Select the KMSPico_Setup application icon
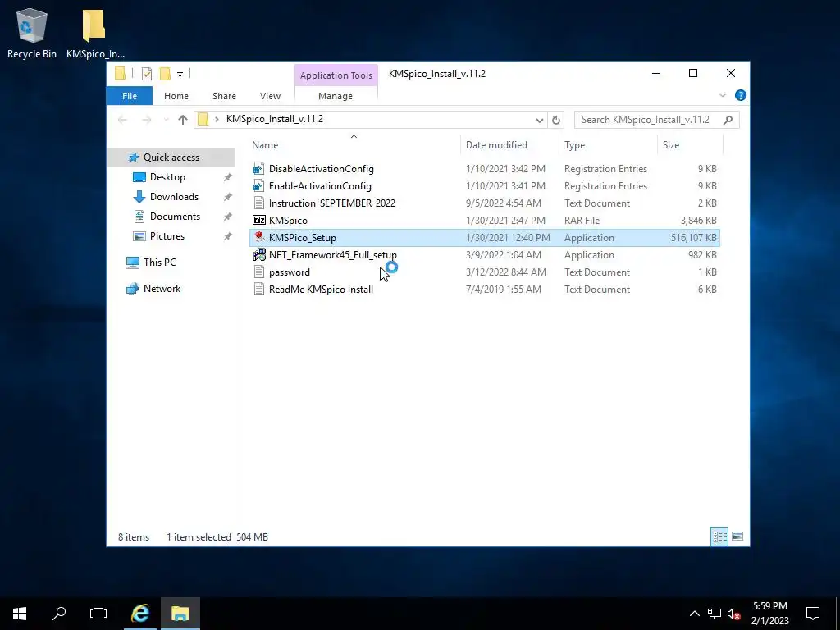The height and width of the screenshot is (630, 840). (258, 237)
